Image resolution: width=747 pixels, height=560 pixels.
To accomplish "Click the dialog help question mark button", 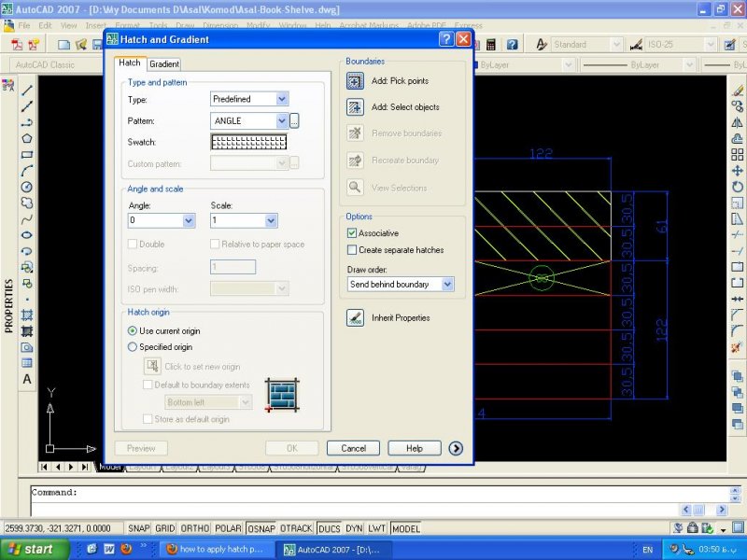I will pos(446,39).
